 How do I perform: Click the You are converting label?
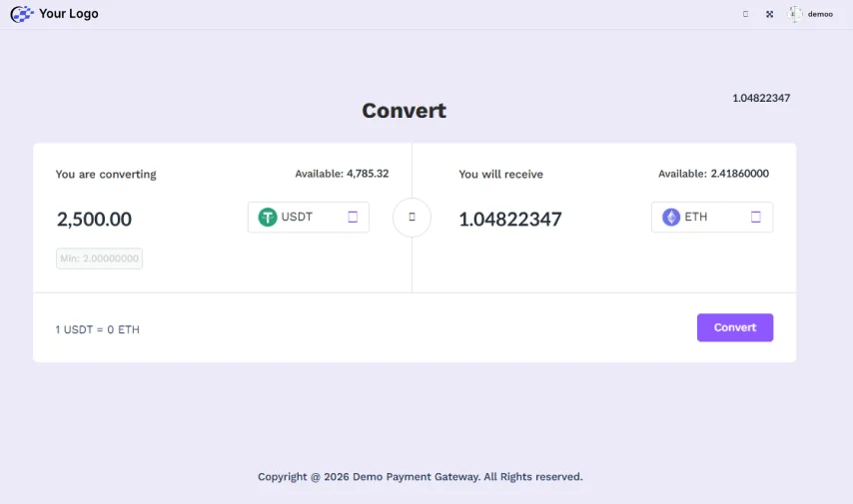tap(106, 174)
